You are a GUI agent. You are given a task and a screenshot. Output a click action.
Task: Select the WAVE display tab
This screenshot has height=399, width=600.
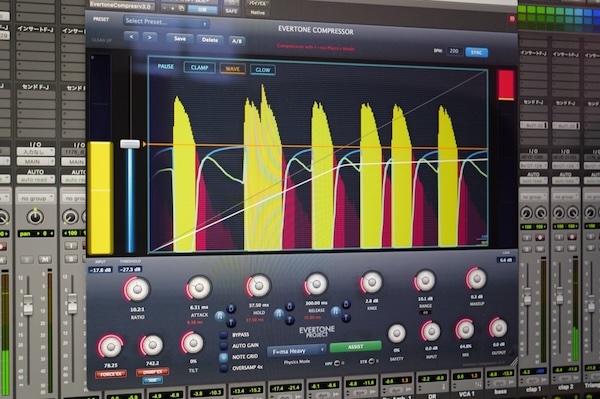click(232, 69)
